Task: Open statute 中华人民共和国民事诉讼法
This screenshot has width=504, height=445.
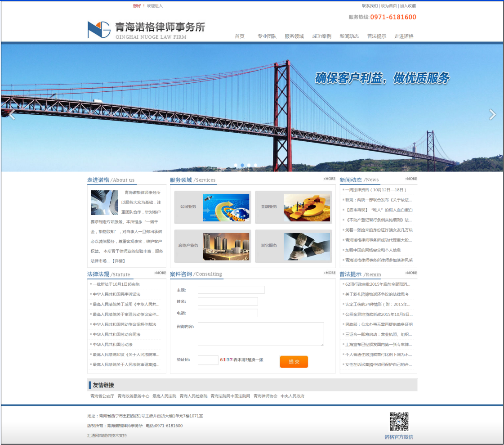Action: click(x=117, y=294)
